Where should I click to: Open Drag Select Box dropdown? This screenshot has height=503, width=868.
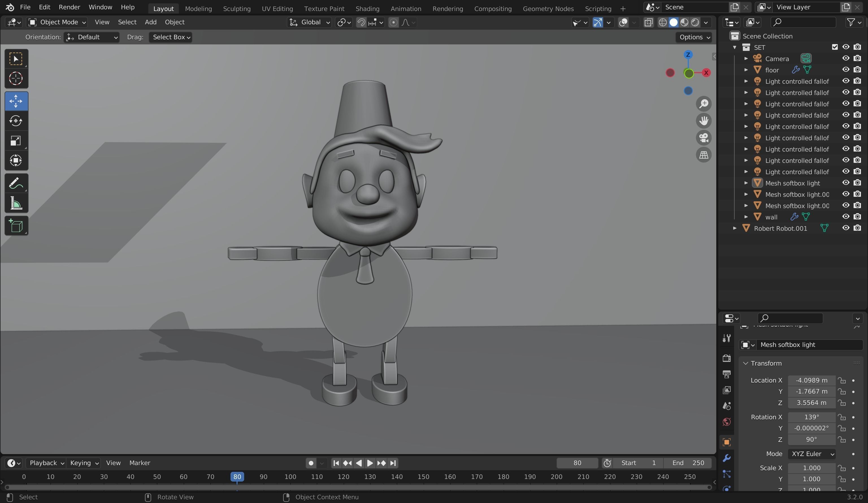[170, 37]
